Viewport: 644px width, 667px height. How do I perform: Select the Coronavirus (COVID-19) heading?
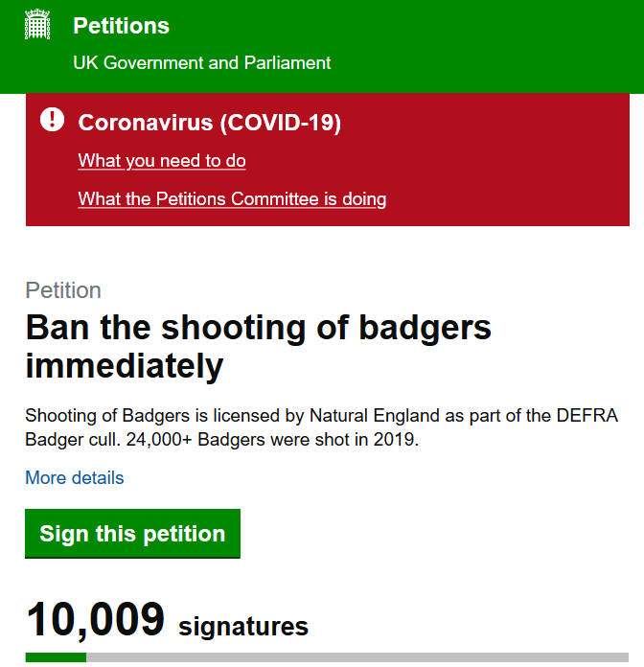pyautogui.click(x=209, y=123)
